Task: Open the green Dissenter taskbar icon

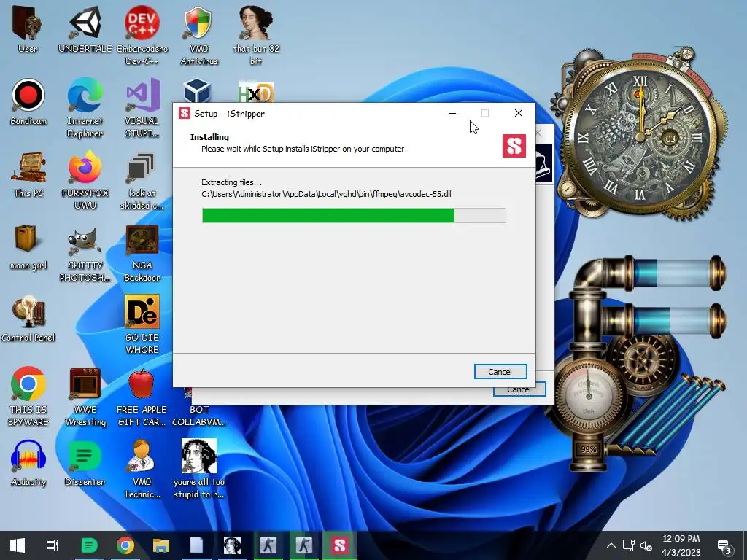Action: tap(90, 545)
